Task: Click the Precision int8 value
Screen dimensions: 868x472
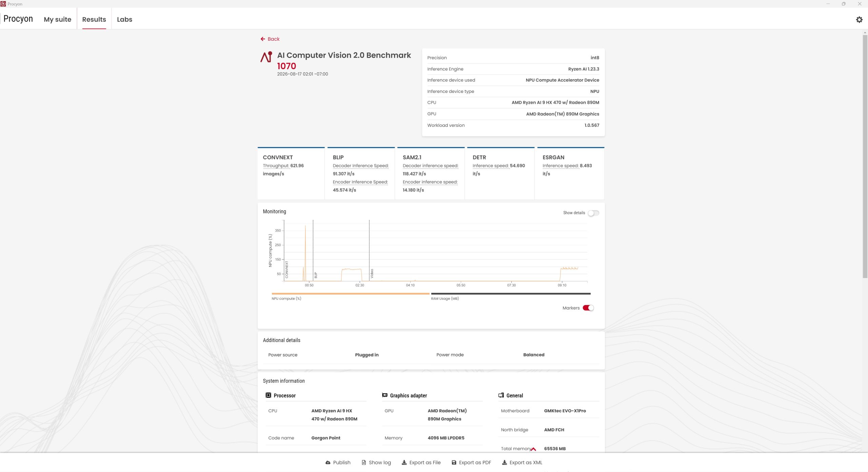Action: click(x=595, y=58)
